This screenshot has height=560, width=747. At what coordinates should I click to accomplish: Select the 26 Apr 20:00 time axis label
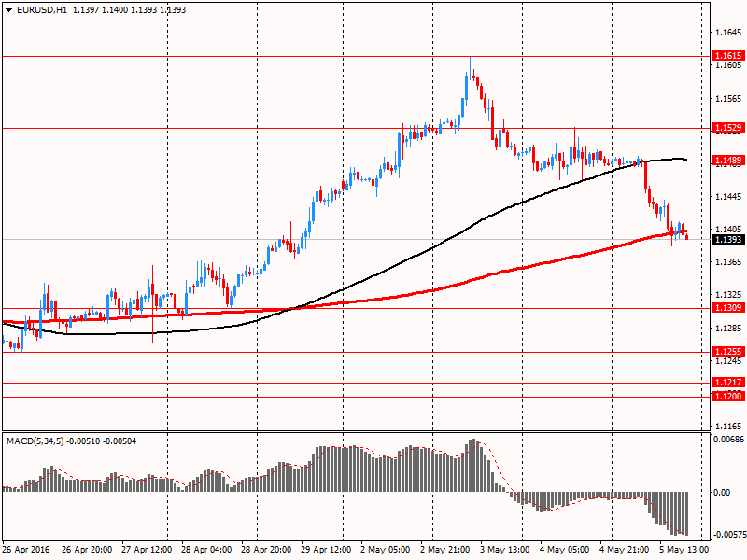tap(87, 550)
